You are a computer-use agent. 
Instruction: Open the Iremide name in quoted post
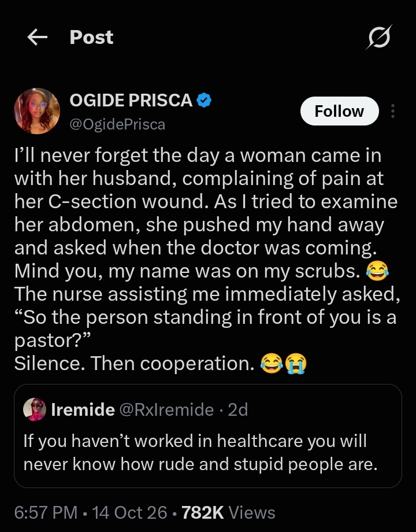coord(83,409)
